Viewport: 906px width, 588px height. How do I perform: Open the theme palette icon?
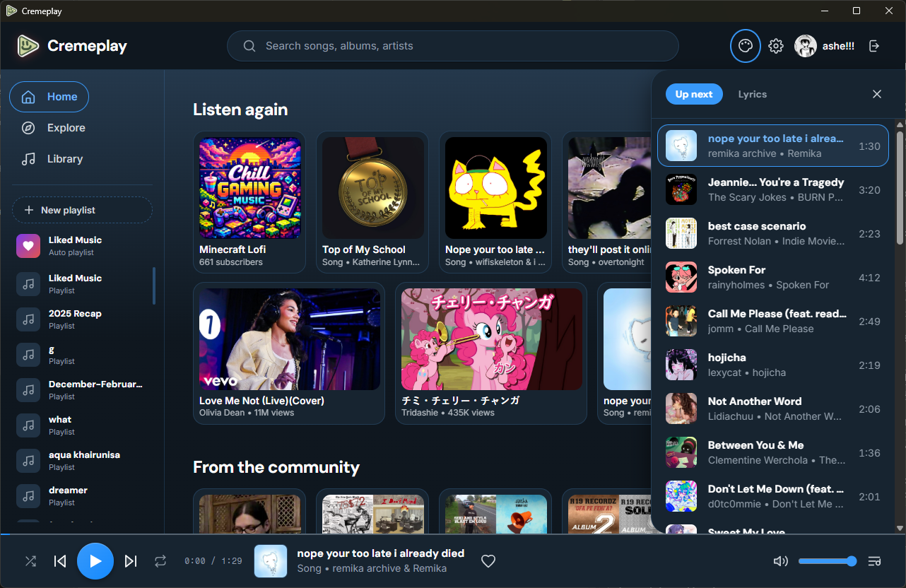[x=745, y=46]
